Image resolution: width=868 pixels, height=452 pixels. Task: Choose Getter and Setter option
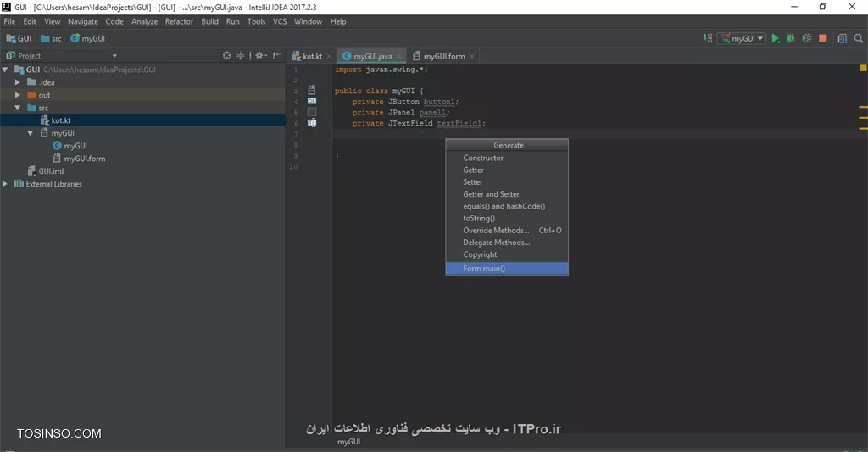(x=507, y=194)
